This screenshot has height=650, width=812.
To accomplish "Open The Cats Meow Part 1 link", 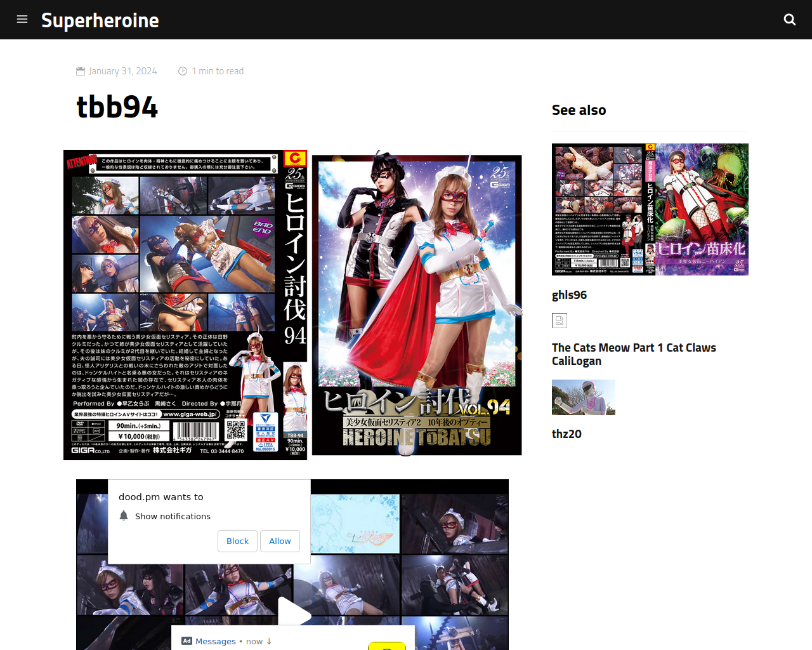I will (x=634, y=354).
